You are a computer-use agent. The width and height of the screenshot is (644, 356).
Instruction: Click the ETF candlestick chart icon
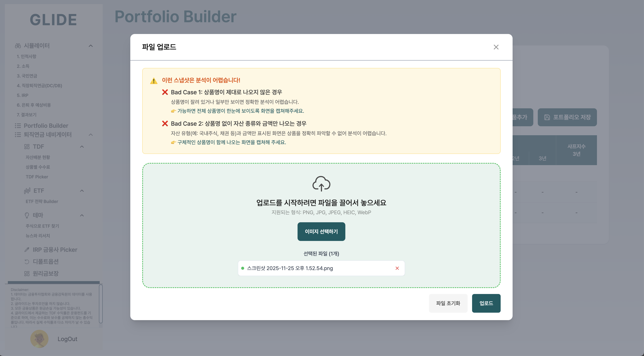(x=27, y=191)
